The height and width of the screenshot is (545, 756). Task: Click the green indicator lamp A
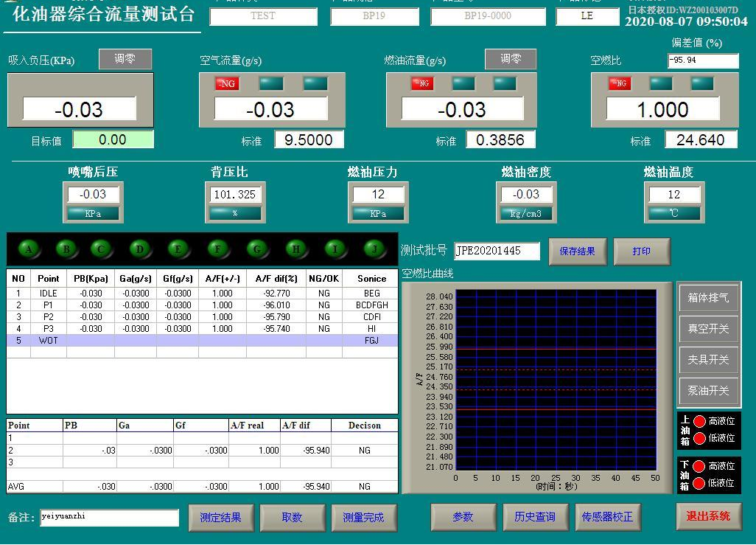(28, 249)
